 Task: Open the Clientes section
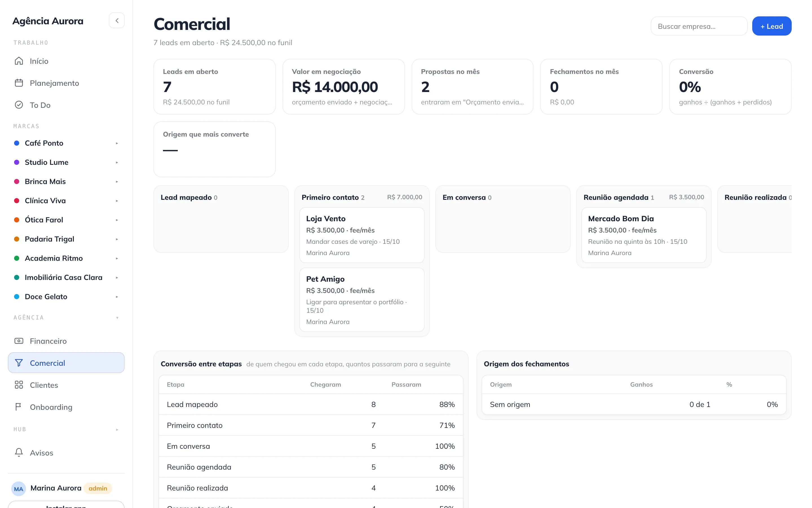point(66,385)
